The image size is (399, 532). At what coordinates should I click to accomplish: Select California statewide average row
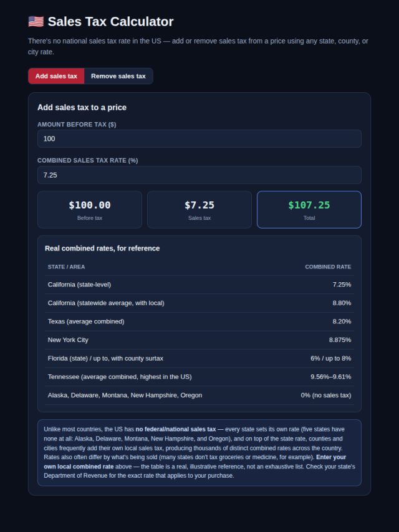[199, 303]
